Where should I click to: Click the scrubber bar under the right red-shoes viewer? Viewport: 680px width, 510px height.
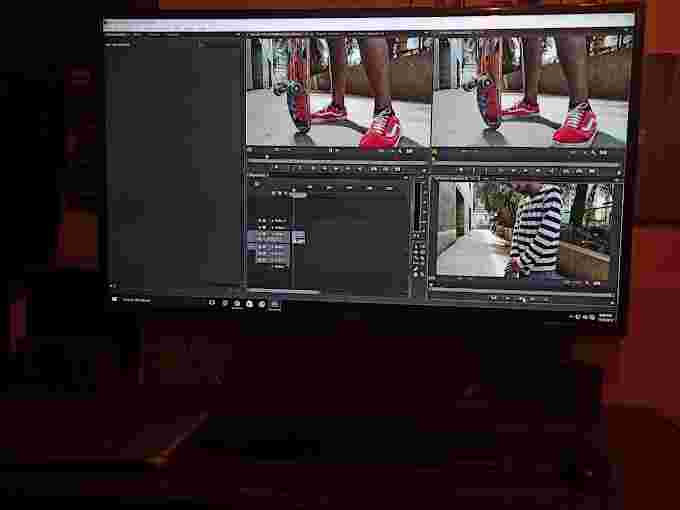coord(525,158)
